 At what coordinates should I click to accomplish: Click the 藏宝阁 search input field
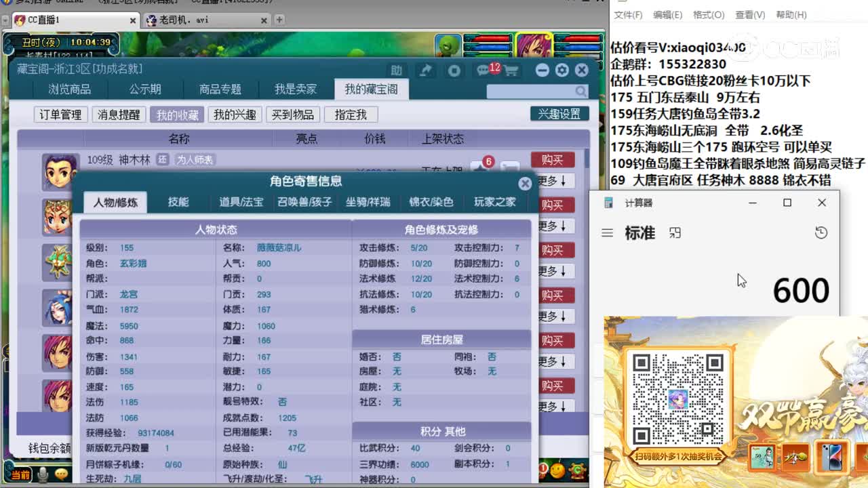click(x=530, y=91)
